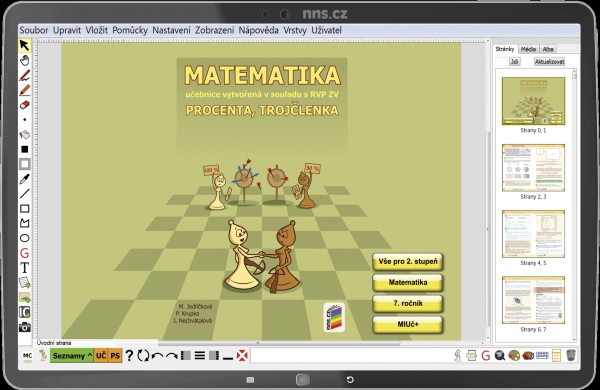Select the text T tool

pyautogui.click(x=24, y=268)
